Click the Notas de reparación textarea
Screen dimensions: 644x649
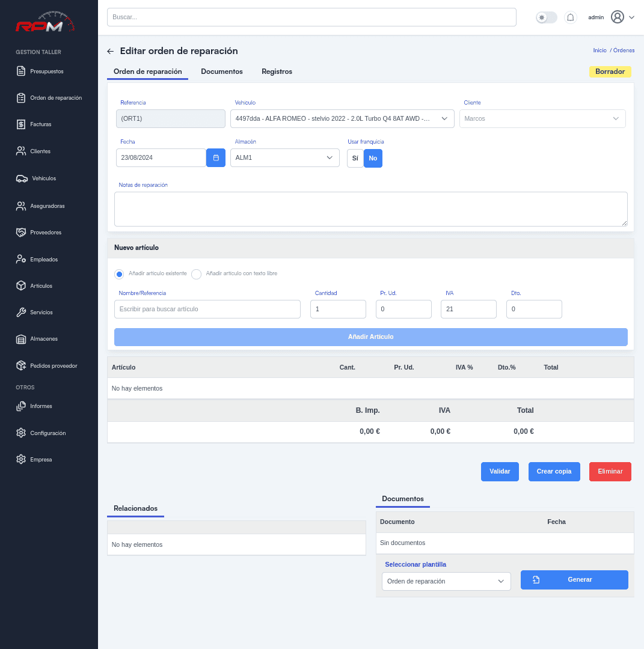pos(370,209)
